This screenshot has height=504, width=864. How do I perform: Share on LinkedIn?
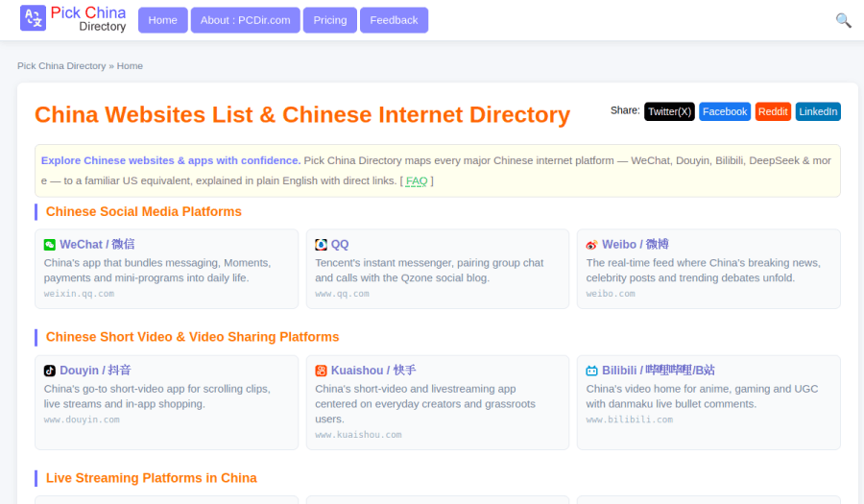[x=818, y=111]
